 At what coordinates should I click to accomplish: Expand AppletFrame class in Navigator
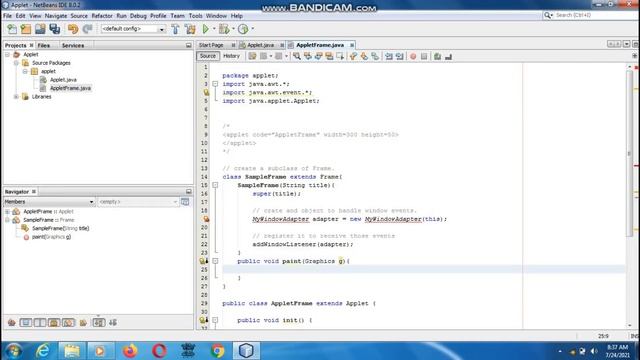click(x=7, y=211)
